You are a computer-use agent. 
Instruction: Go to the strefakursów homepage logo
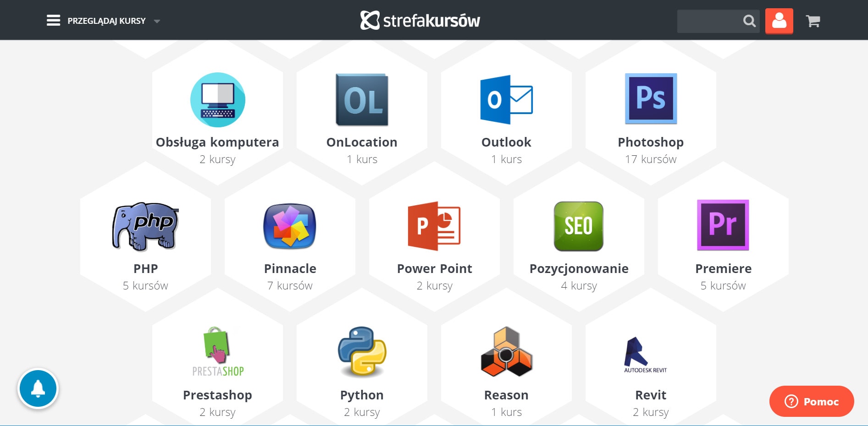click(420, 20)
